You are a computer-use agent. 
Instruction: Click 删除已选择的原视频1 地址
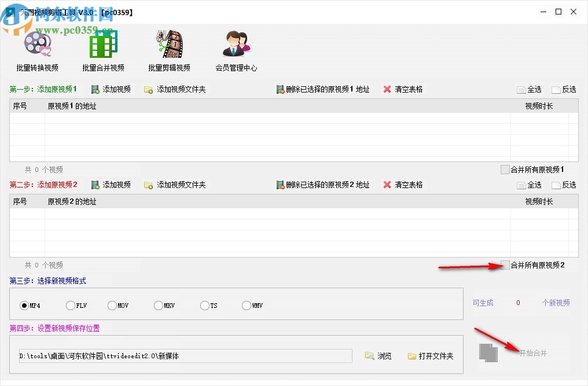323,89
